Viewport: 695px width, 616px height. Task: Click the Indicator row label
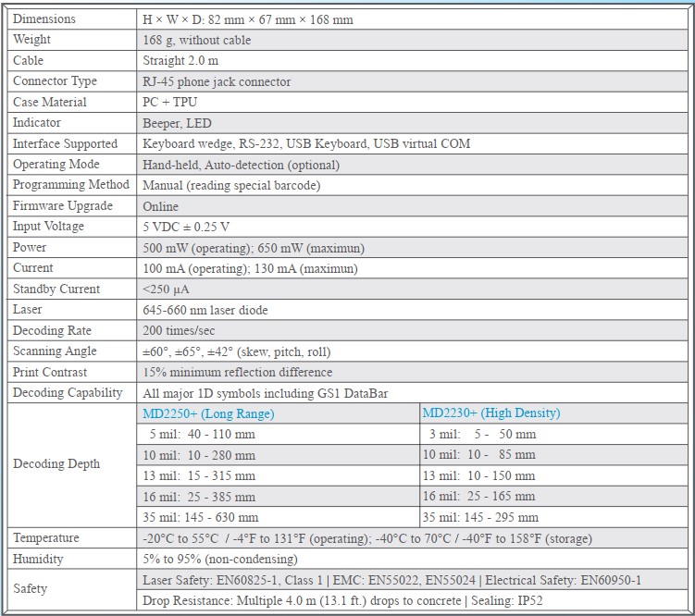[37, 122]
